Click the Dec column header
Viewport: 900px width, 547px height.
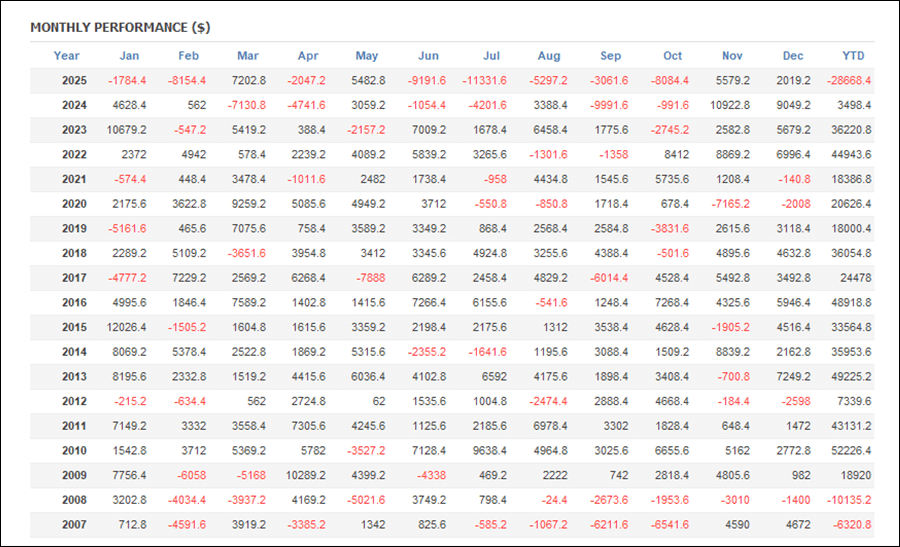pos(793,56)
